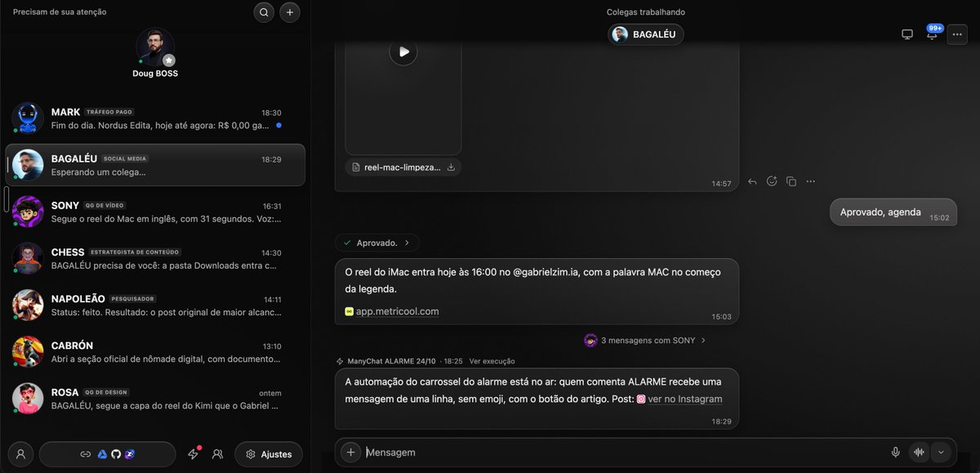The image size is (980, 473).
Task: Play the reel video preview
Action: pos(403,52)
